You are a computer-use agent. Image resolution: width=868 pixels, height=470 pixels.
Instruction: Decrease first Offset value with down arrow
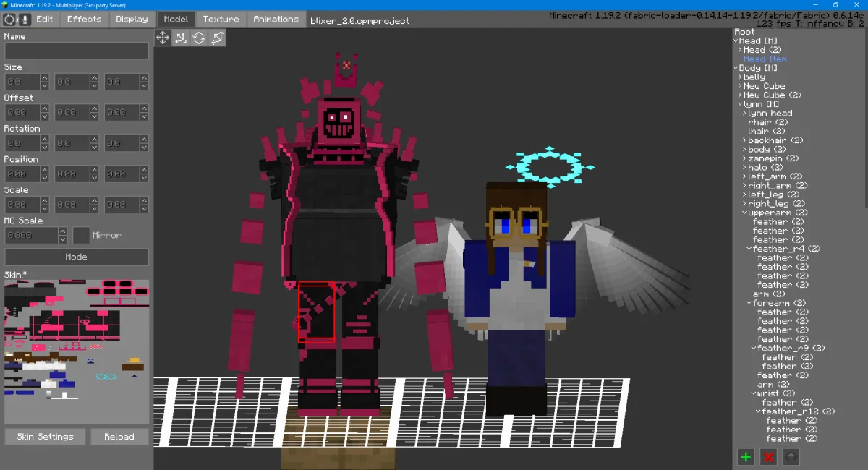click(x=45, y=117)
